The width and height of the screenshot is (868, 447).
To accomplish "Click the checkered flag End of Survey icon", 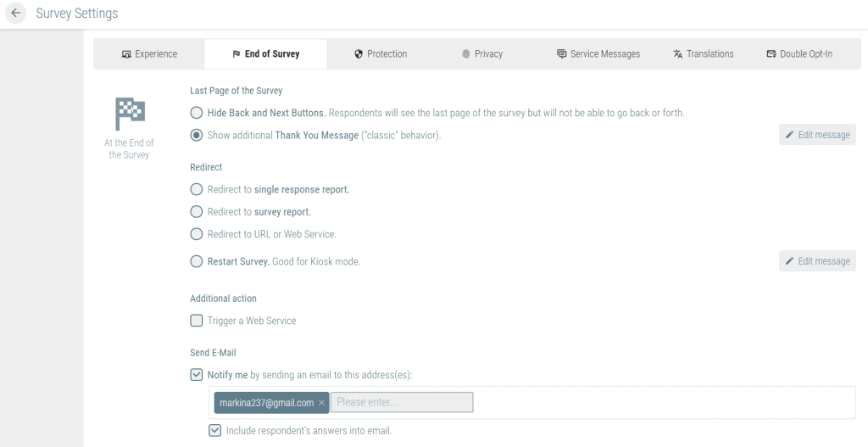I will (x=130, y=114).
